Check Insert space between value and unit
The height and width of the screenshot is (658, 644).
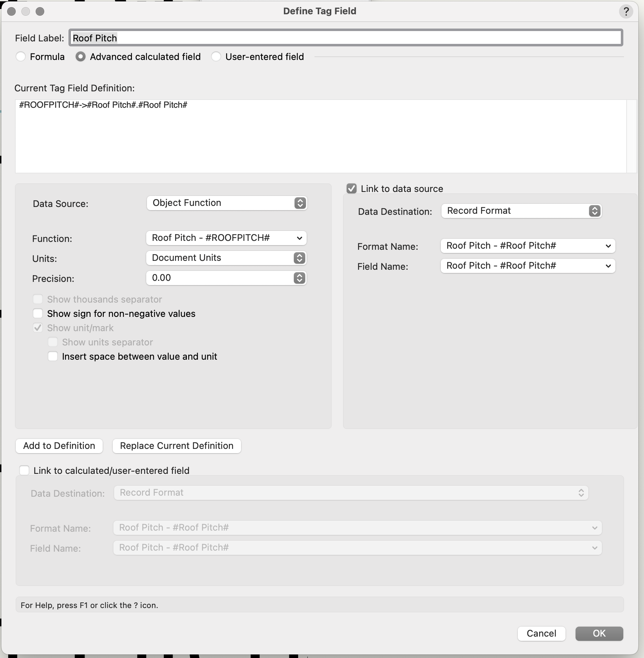click(x=53, y=356)
